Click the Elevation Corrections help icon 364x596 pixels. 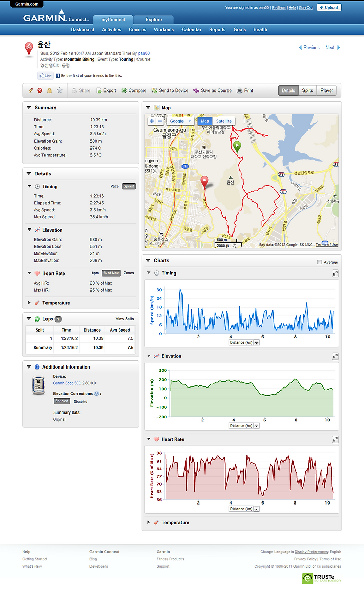coord(96,394)
